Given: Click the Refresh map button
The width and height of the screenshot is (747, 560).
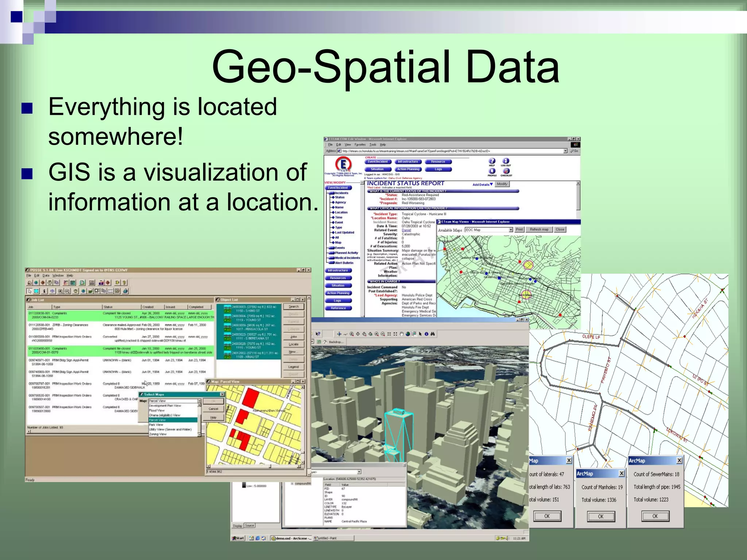Looking at the screenshot, I should [539, 230].
